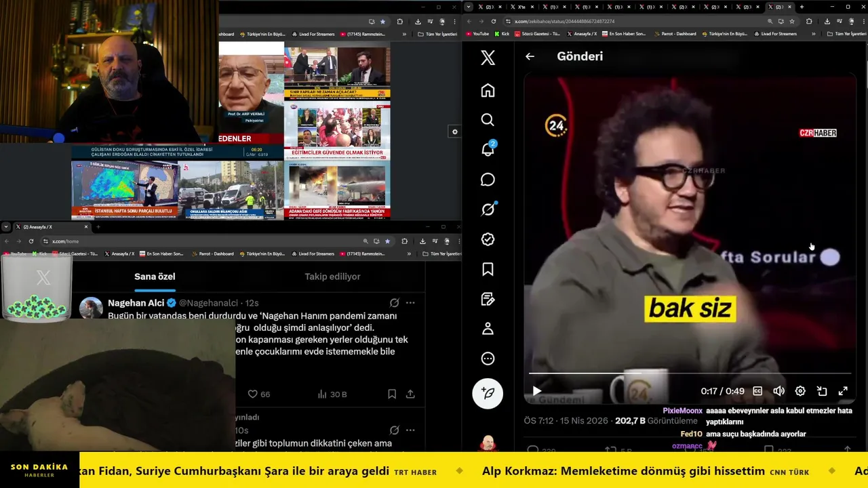Open Grok icon in X sidebar

pos(488,209)
